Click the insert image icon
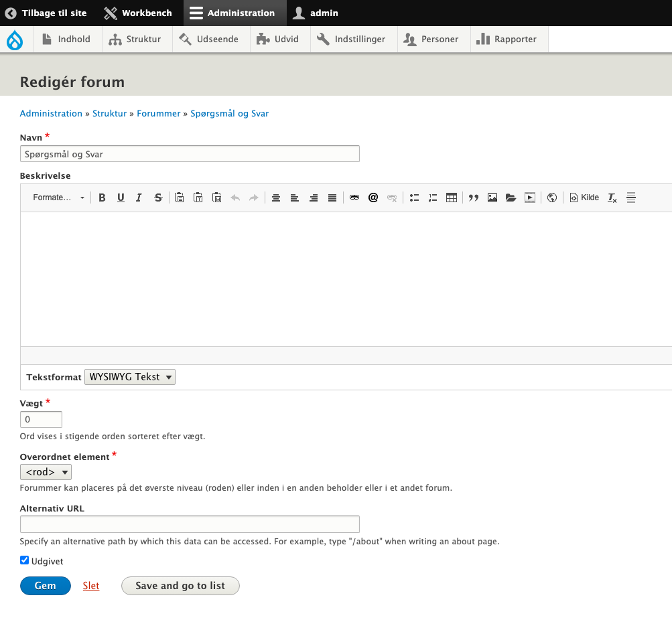Screen dimensions: 672x628 tap(492, 198)
